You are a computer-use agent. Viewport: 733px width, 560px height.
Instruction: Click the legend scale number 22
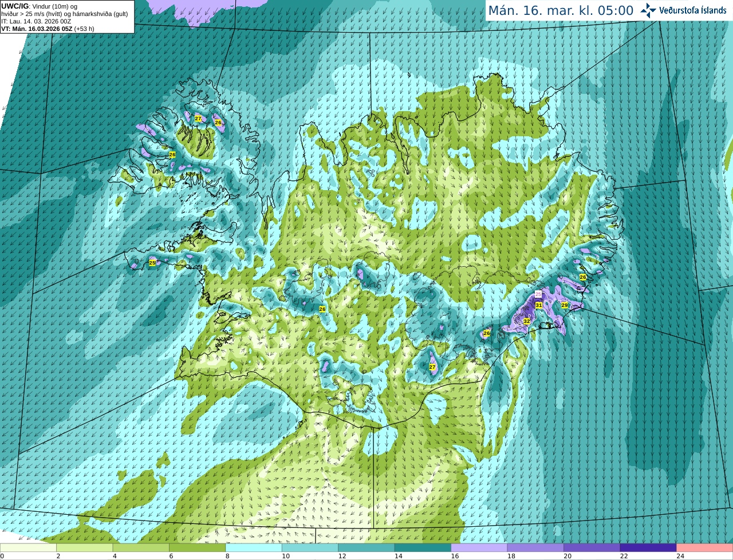(x=624, y=556)
